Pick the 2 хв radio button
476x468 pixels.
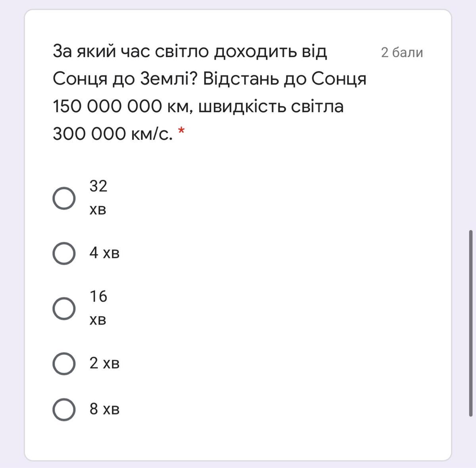(x=64, y=363)
